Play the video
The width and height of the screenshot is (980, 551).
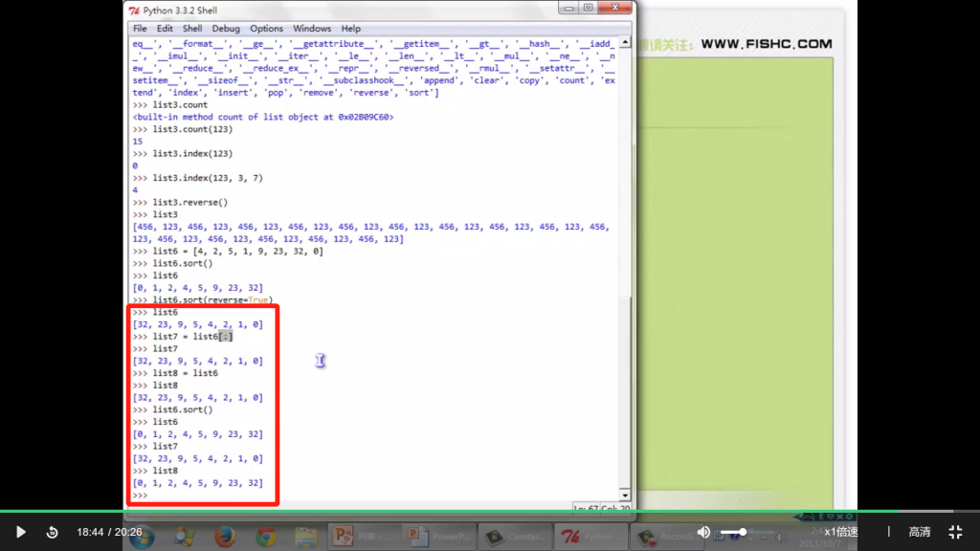[20, 532]
